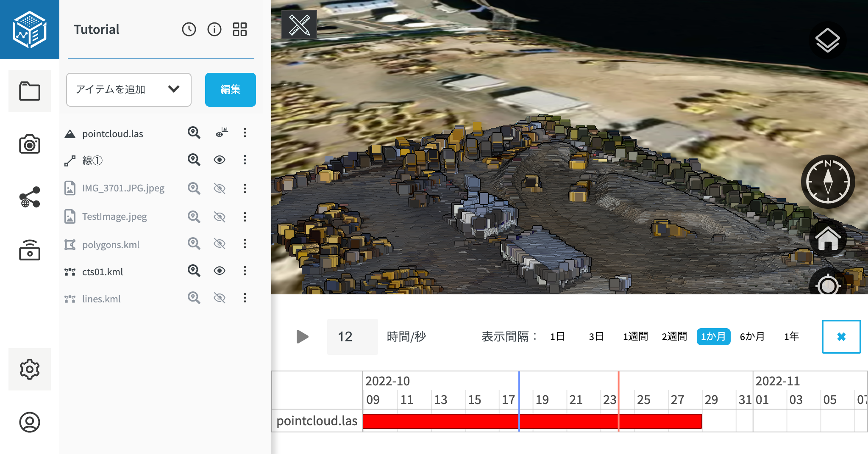This screenshot has height=454, width=868.
Task: Select the 1週間 display interval
Action: 635,337
